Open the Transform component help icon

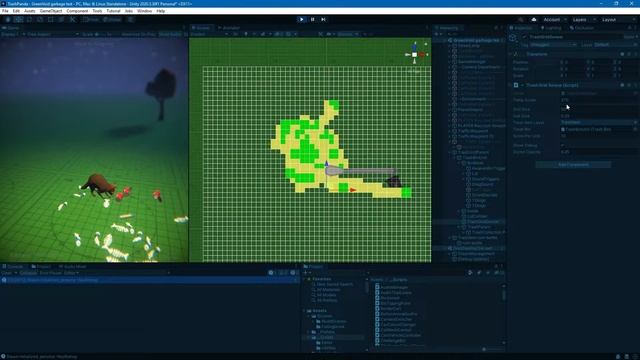(x=622, y=54)
